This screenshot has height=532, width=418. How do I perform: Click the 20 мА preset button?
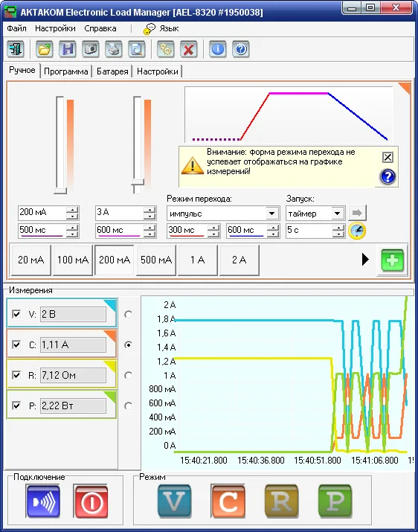[31, 260]
